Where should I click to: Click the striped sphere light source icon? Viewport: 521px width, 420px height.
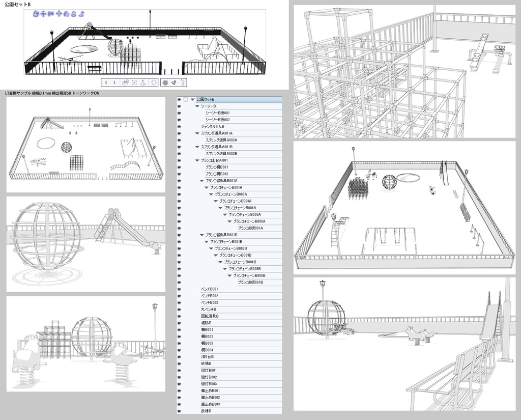(165, 82)
